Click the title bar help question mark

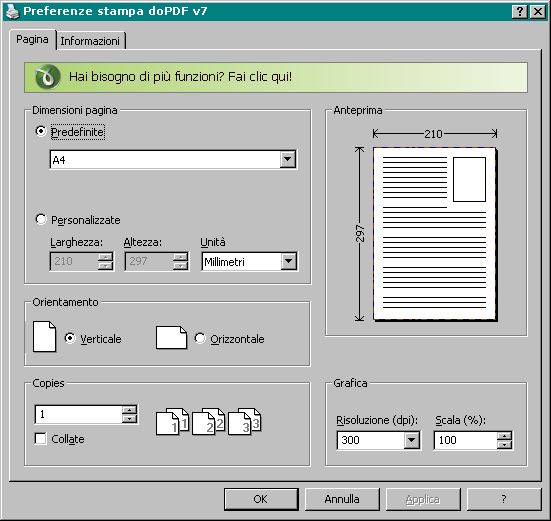(x=520, y=12)
